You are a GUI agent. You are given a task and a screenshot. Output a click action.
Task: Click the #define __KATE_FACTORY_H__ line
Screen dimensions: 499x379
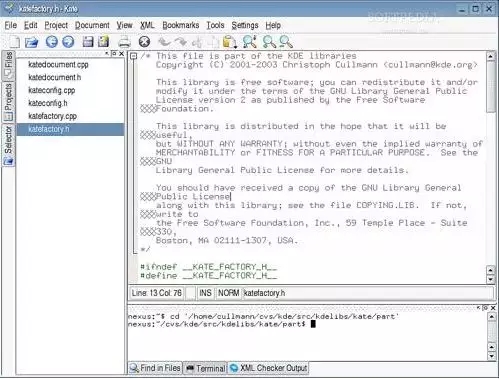[x=209, y=276]
